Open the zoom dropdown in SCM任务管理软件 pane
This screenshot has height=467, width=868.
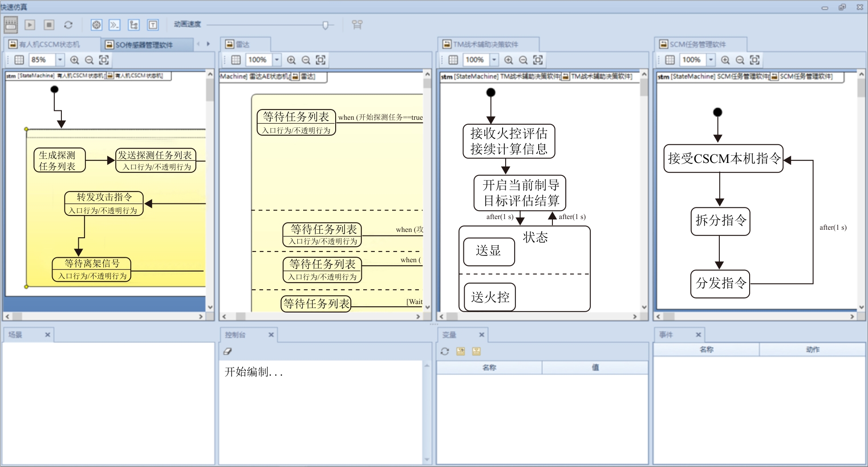coord(711,60)
